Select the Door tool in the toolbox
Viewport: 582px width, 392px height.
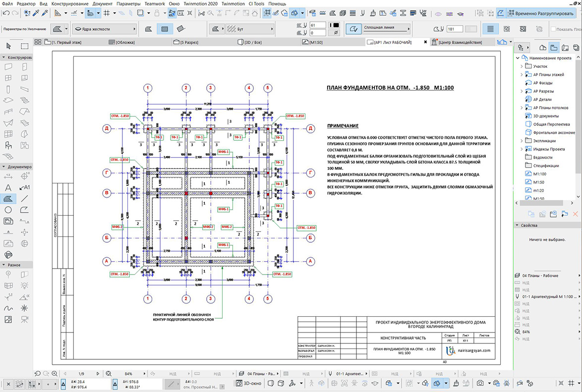24,67
